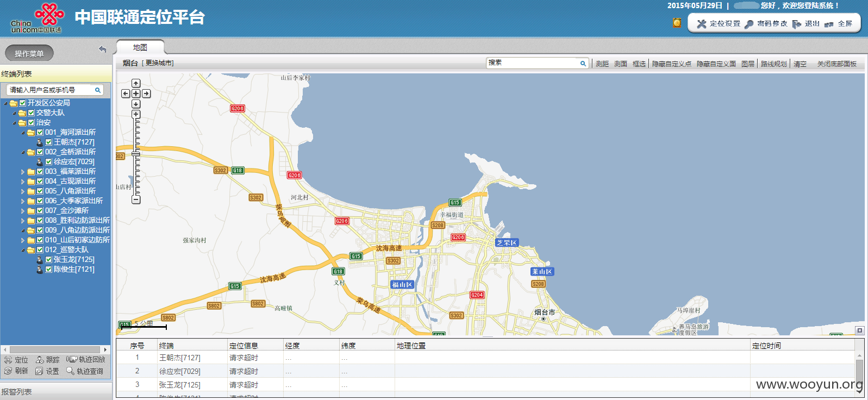Image resolution: width=868 pixels, height=400 pixels.
Task: Click the map zoom slider handle
Action: (136, 154)
